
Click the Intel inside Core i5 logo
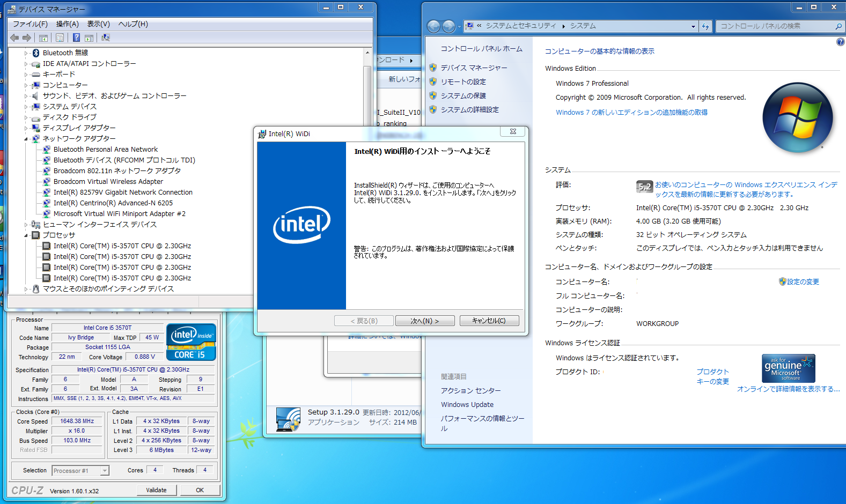tap(191, 342)
